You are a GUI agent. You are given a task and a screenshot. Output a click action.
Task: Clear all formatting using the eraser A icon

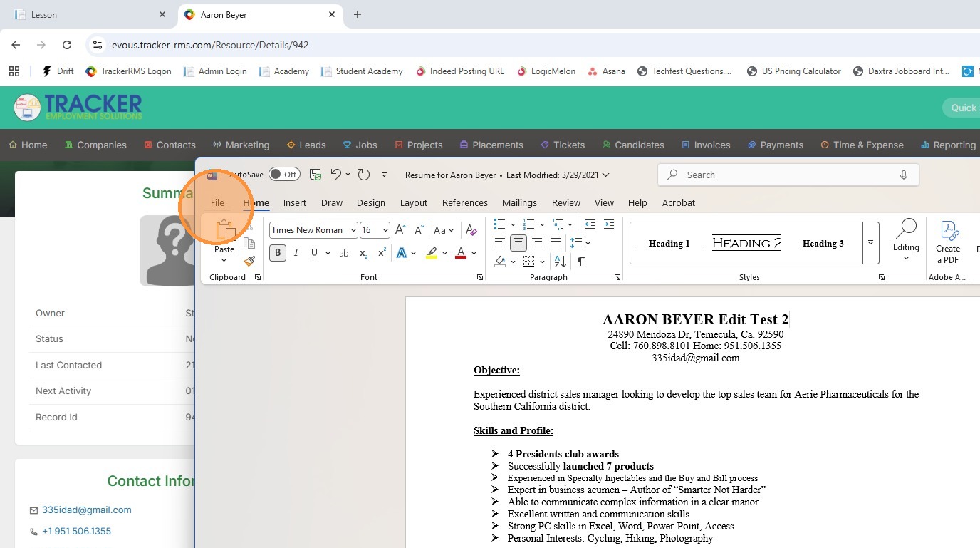pyautogui.click(x=471, y=230)
